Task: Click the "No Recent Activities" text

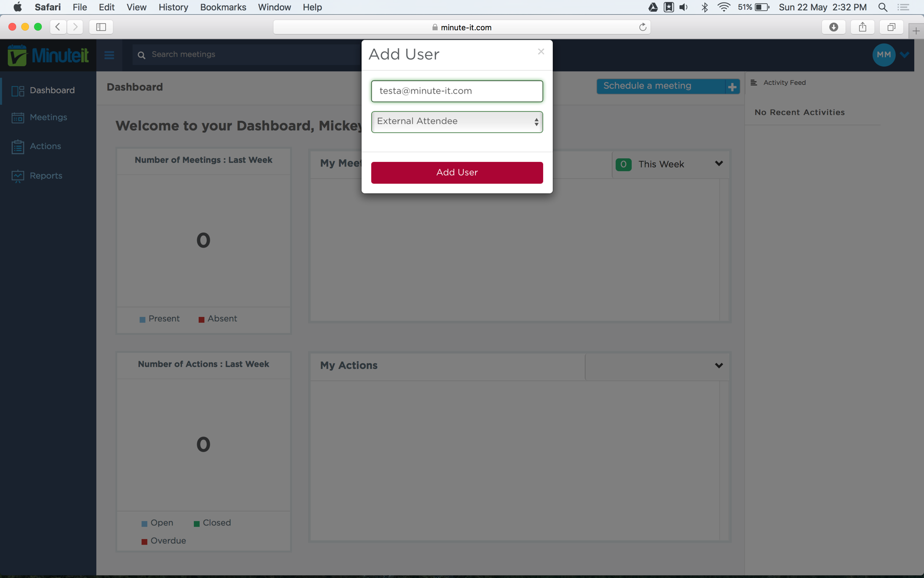Action: pos(799,113)
